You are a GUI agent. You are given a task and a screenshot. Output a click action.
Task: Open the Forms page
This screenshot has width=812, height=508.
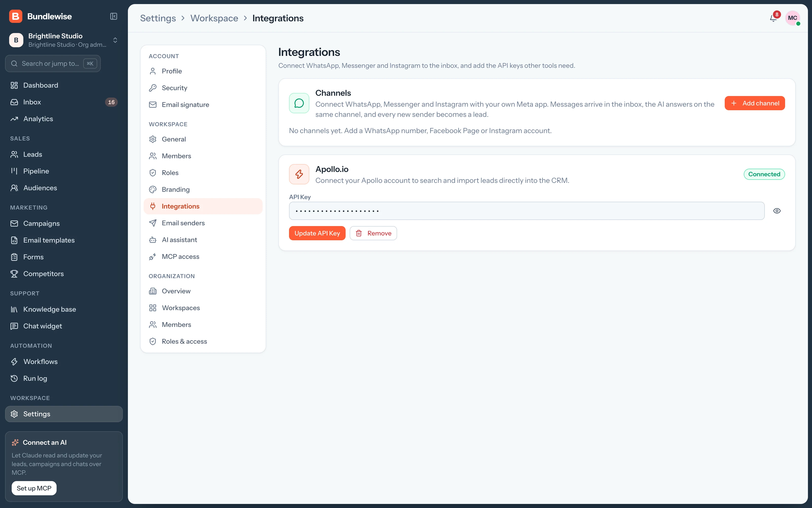[x=64, y=257]
